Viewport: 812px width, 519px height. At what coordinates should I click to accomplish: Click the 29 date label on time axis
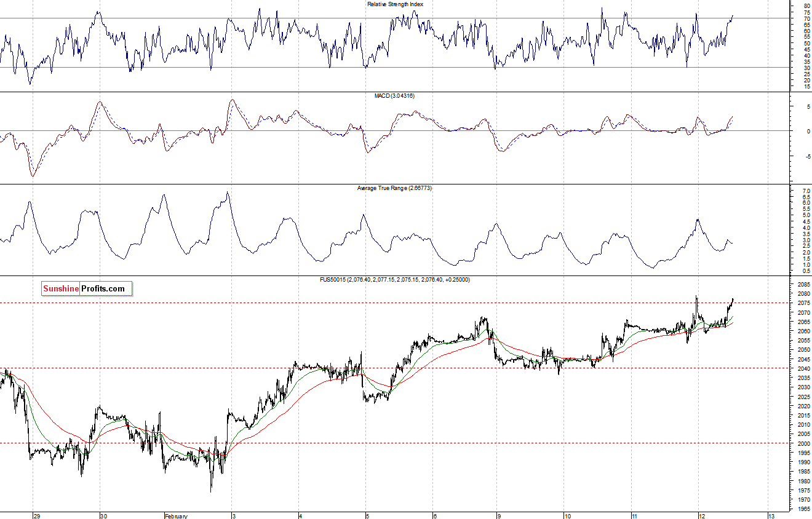pyautogui.click(x=37, y=515)
